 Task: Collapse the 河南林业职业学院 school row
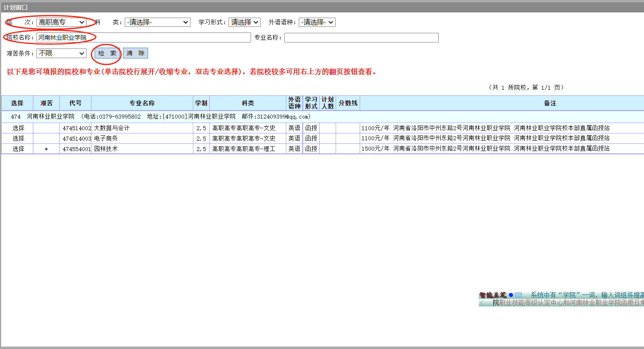(x=51, y=117)
